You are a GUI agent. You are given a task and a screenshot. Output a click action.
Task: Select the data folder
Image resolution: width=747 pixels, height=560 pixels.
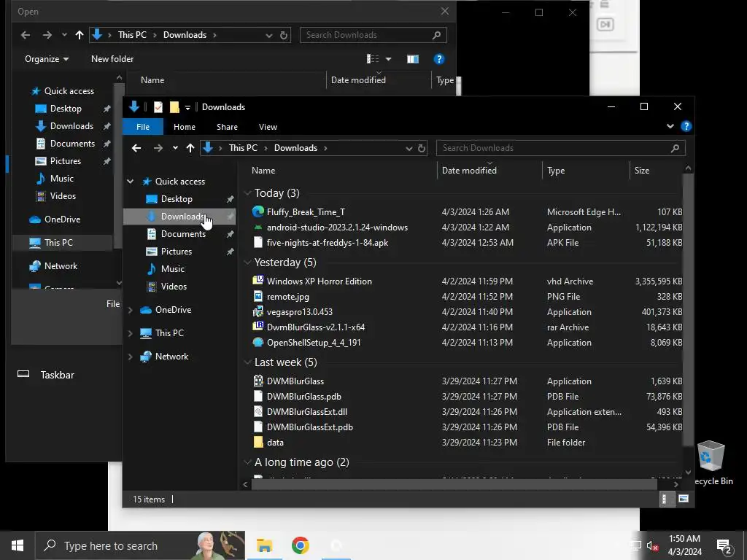click(x=275, y=443)
